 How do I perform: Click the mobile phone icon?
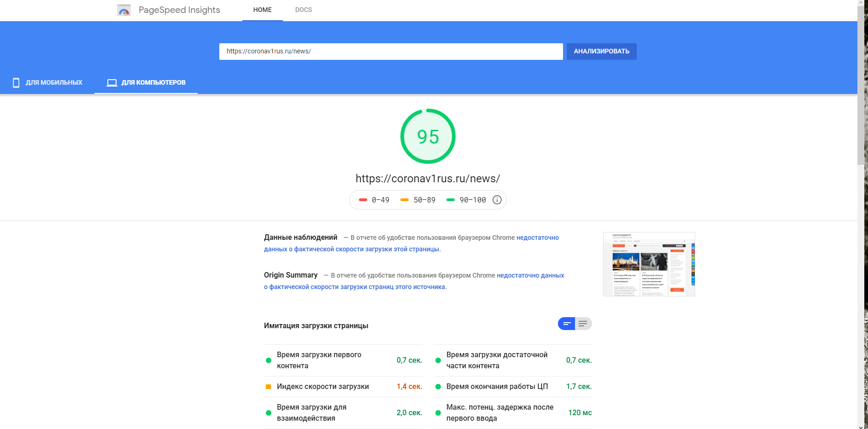click(16, 83)
